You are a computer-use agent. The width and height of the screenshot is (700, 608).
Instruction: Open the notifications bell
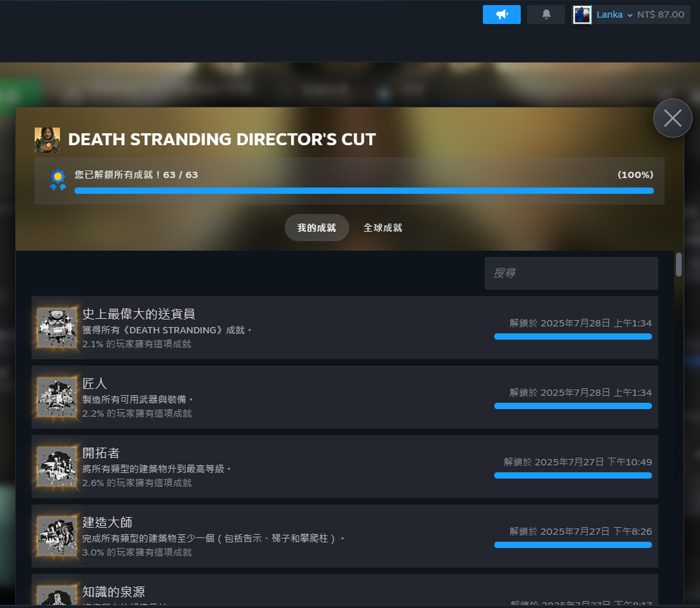pos(546,15)
